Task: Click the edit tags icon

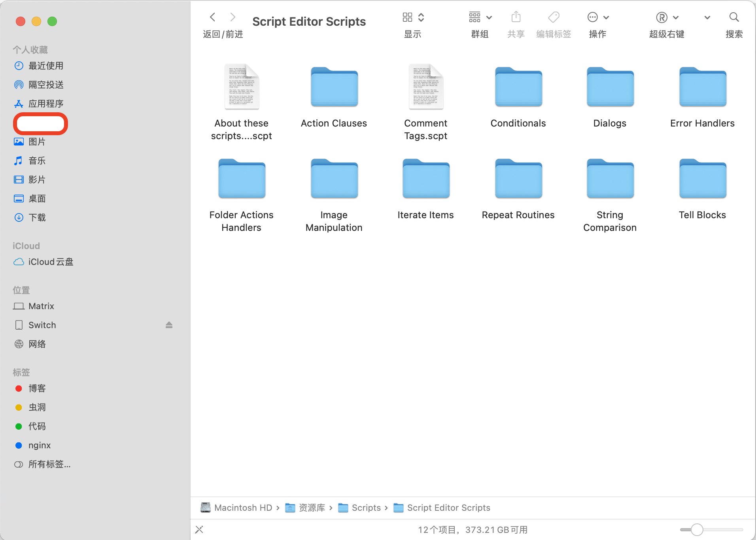Action: (554, 17)
